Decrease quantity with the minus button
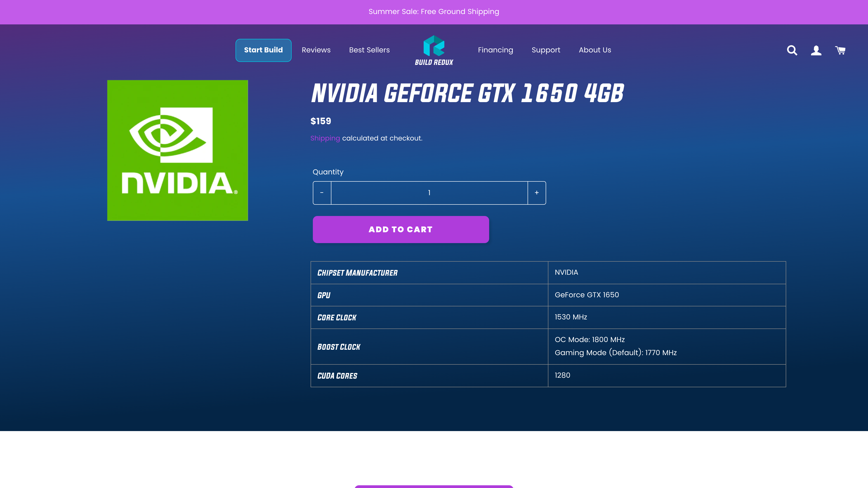This screenshot has width=868, height=488. point(322,193)
